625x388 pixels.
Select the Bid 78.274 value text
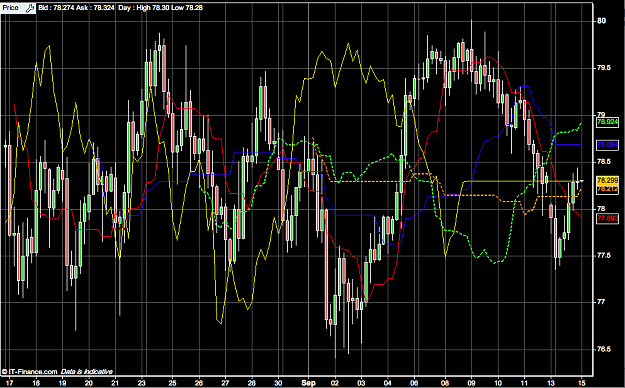coord(56,8)
